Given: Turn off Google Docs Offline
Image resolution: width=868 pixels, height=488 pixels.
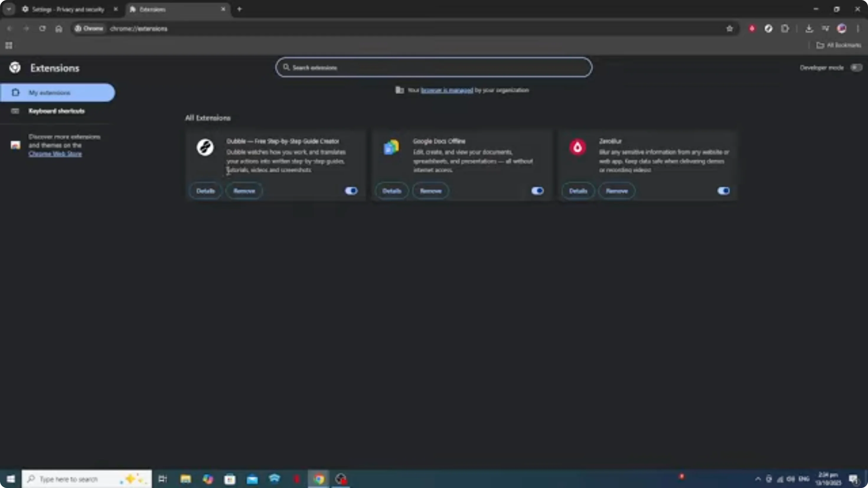Looking at the screenshot, I should point(537,191).
